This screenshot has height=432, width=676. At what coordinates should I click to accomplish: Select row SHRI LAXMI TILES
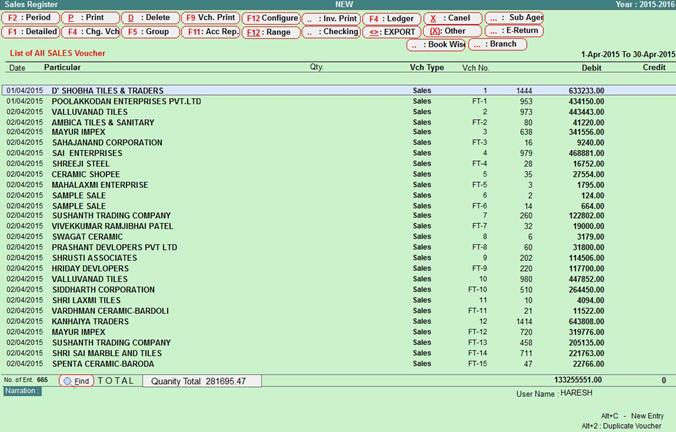click(338, 300)
